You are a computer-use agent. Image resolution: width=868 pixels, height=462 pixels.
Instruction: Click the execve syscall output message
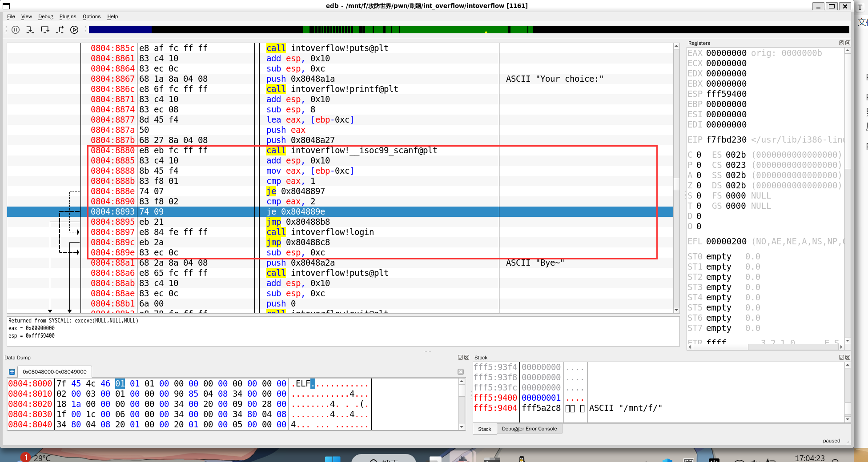coord(73,320)
